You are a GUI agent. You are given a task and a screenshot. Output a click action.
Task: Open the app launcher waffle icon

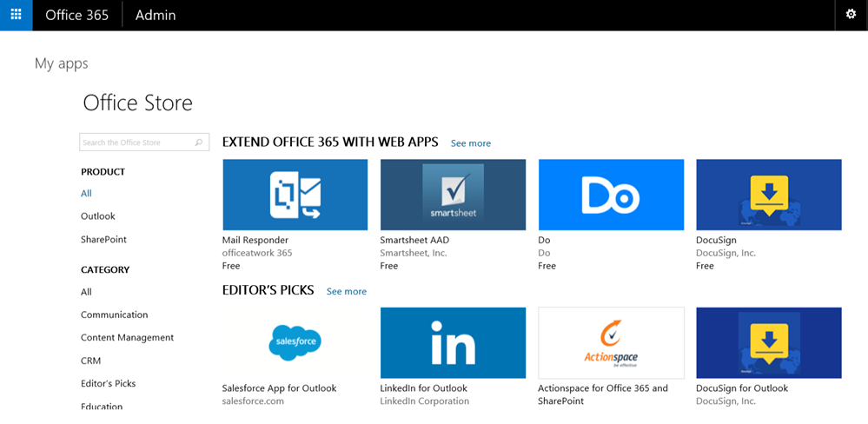(16, 15)
